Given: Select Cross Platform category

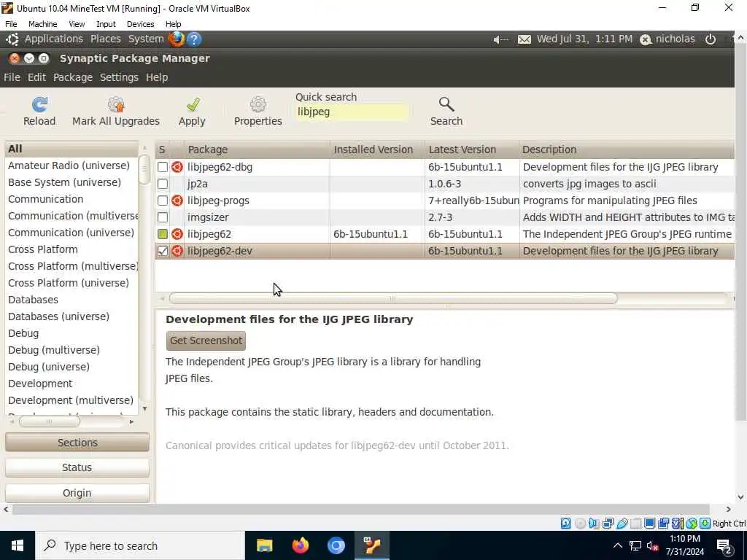Looking at the screenshot, I should pyautogui.click(x=43, y=249).
